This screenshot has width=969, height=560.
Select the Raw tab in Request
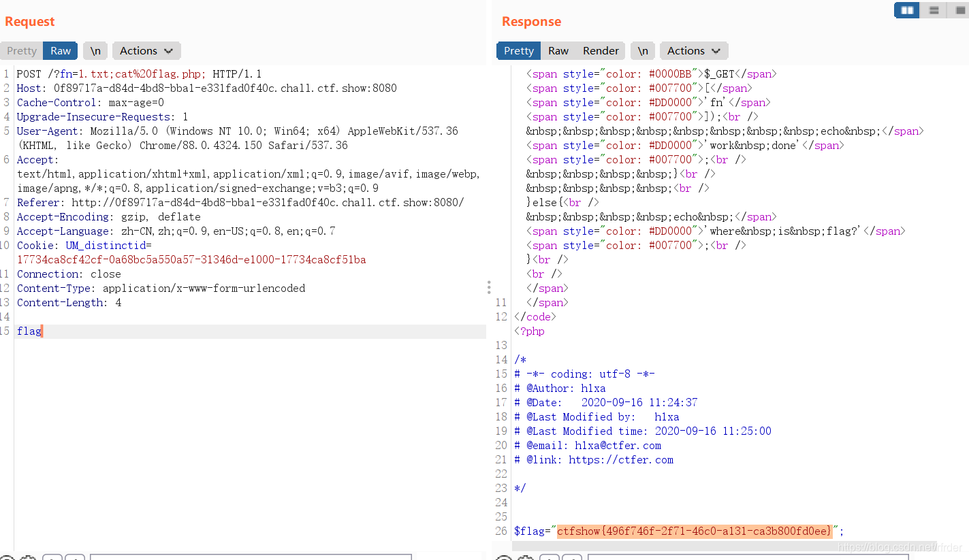click(x=61, y=51)
